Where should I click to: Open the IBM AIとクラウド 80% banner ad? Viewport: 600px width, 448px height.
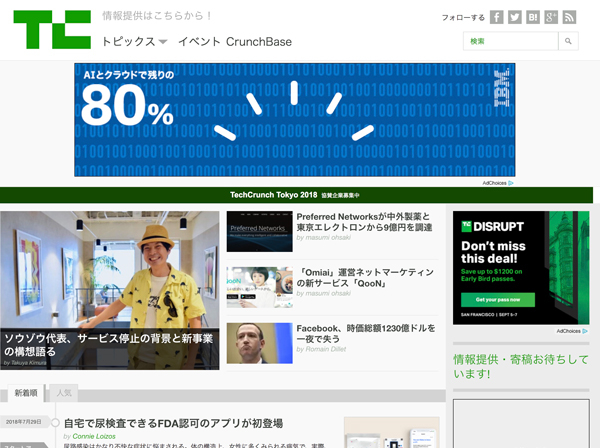[x=295, y=120]
